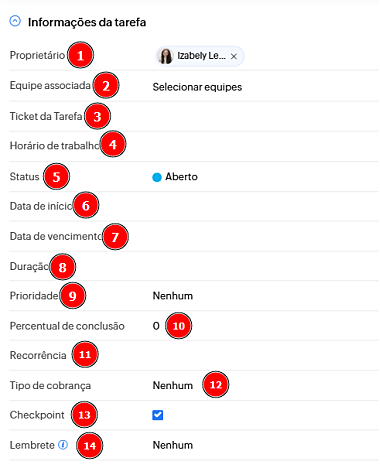Click the Izabely owner avatar
Screen dimensions: 380x469
tap(166, 56)
